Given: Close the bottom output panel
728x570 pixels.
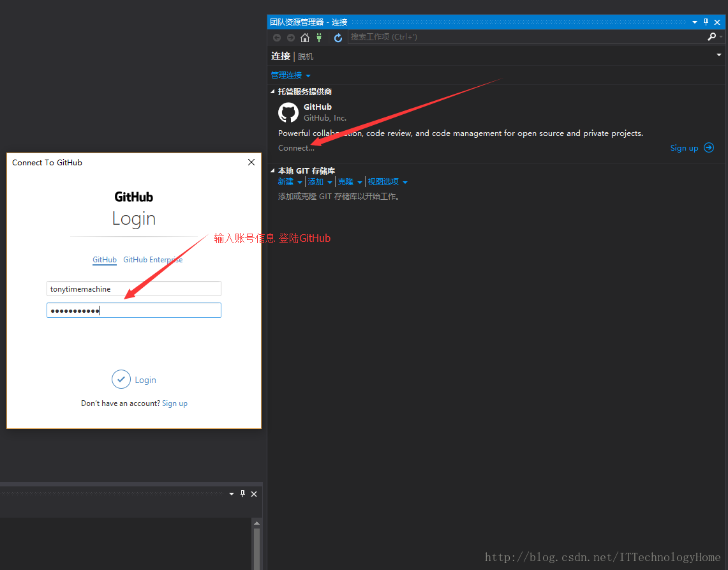Looking at the screenshot, I should click(254, 494).
